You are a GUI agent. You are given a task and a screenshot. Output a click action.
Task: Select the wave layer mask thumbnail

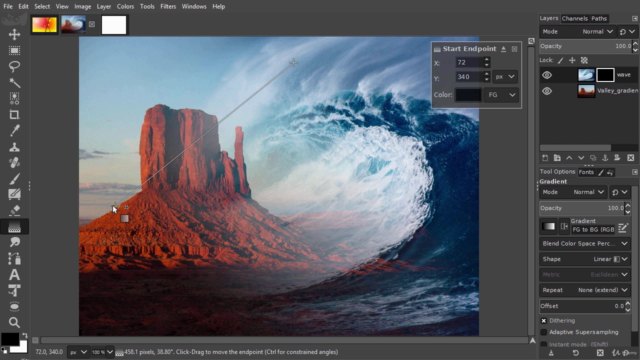click(x=605, y=75)
